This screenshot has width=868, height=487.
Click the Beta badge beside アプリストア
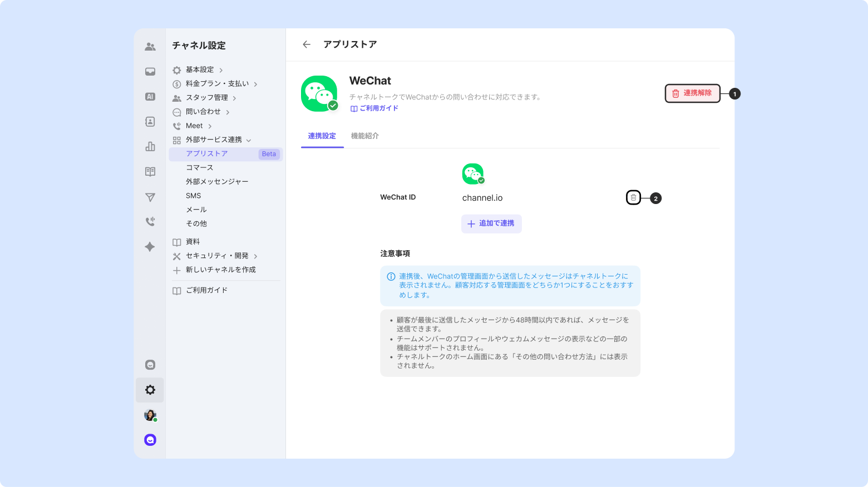coord(269,154)
